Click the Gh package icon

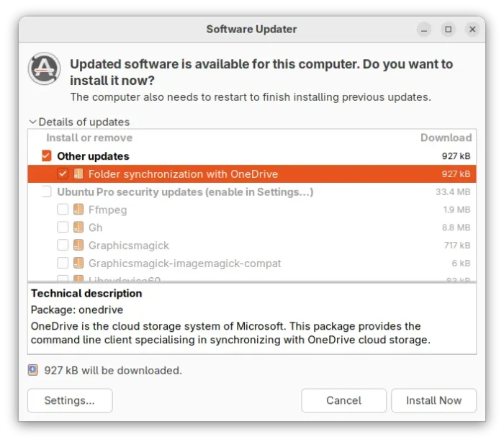78,227
